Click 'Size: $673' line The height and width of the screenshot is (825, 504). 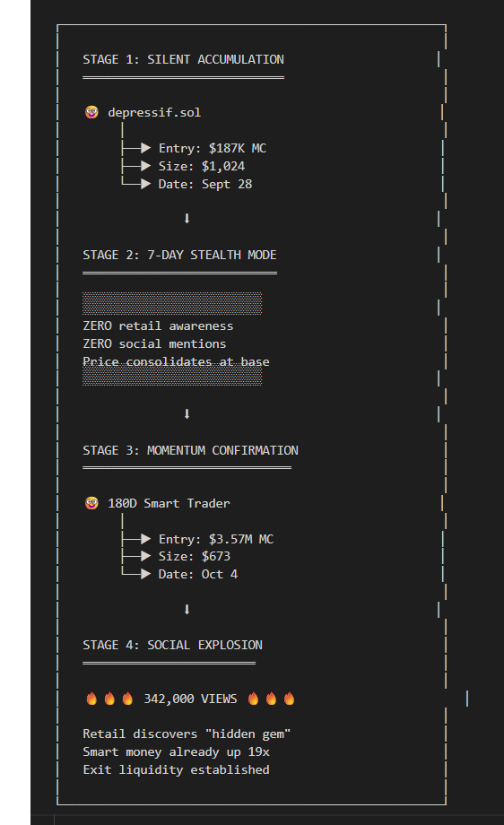click(x=194, y=557)
